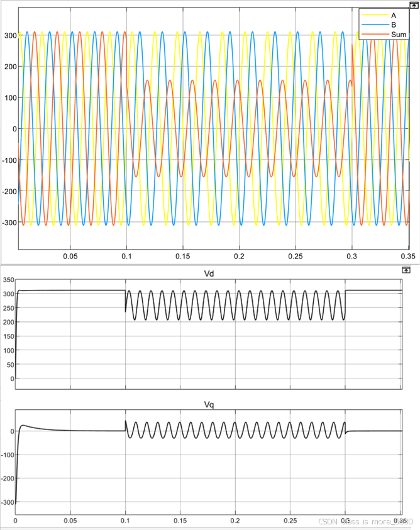This screenshot has width=420, height=530.
Task: Click x-axis tick '0.05' under the A/B/Sum plot
Action: click(x=70, y=257)
